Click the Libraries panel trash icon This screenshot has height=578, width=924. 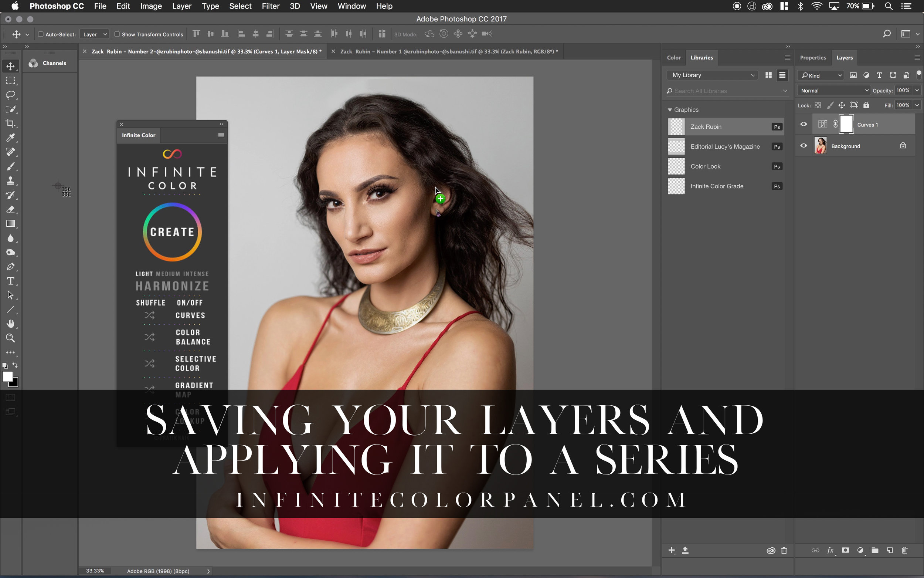click(x=784, y=551)
